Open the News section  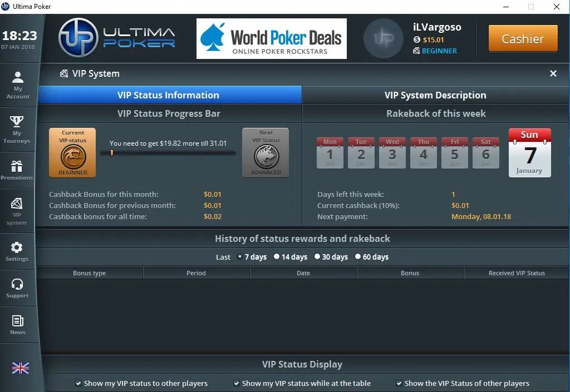[18, 325]
